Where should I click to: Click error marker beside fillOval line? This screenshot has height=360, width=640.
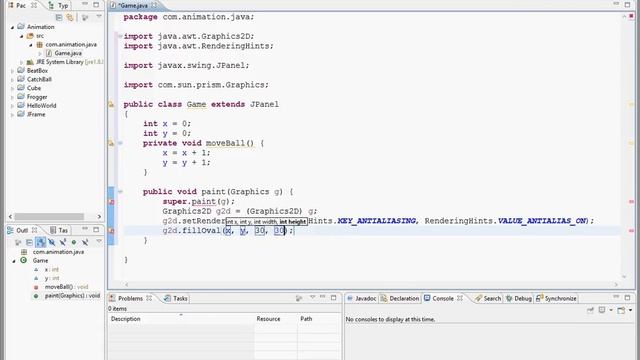tap(111, 231)
